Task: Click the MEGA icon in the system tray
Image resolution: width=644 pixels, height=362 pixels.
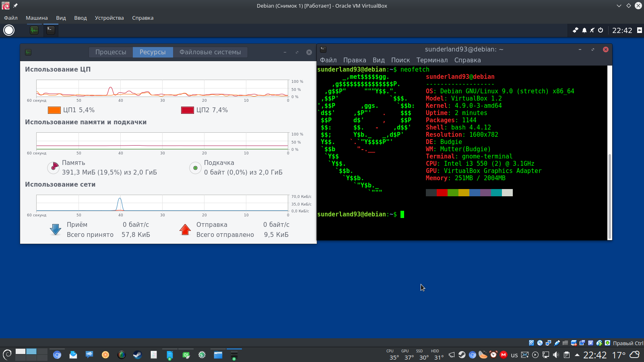Action: click(x=503, y=355)
